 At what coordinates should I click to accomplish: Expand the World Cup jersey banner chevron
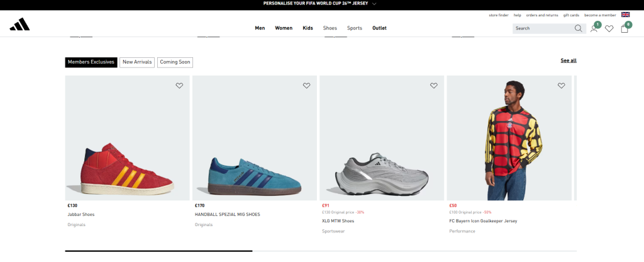[x=374, y=4]
